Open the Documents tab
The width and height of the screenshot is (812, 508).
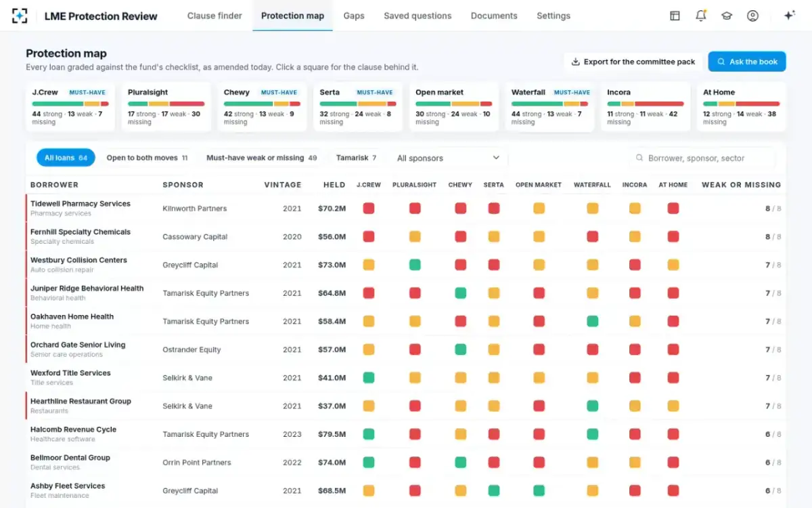[x=494, y=16]
